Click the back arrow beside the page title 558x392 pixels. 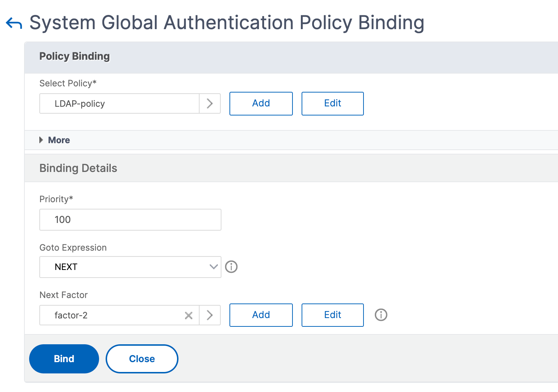(x=13, y=23)
